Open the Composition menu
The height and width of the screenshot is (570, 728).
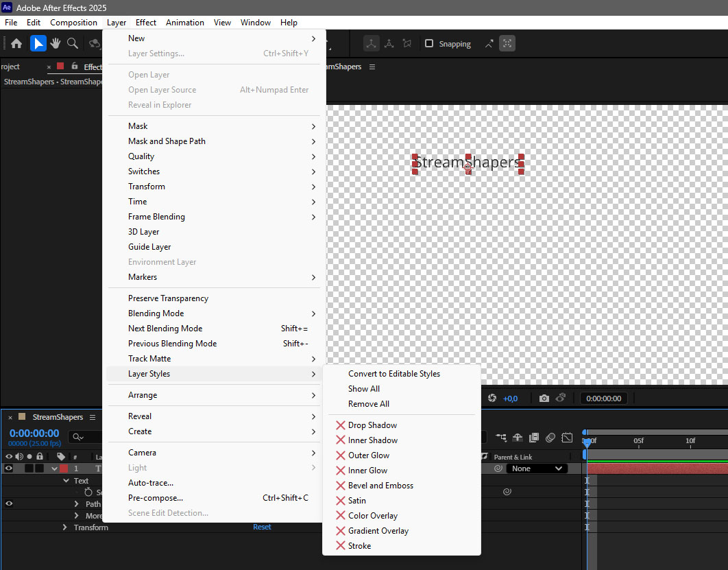[x=73, y=23]
